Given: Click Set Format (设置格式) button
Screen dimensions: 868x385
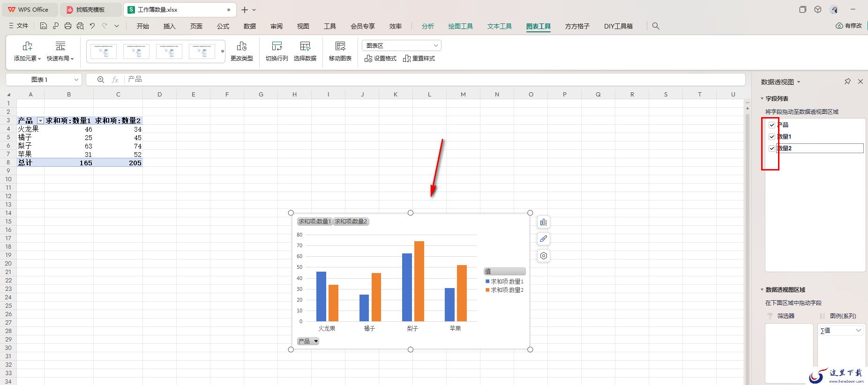Looking at the screenshot, I should coord(381,59).
